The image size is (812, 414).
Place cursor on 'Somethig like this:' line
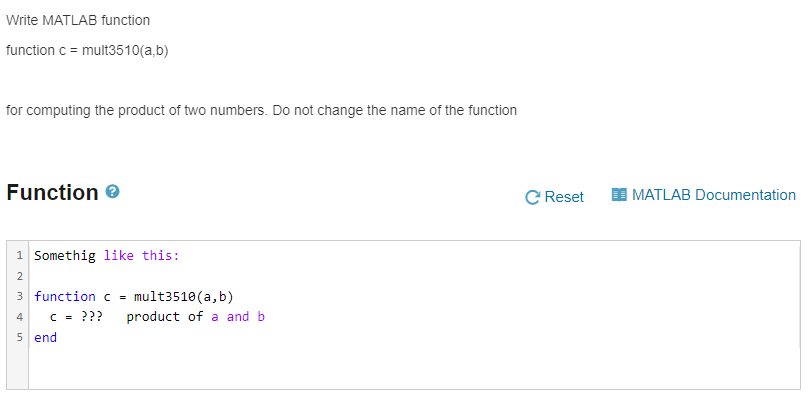coord(107,255)
